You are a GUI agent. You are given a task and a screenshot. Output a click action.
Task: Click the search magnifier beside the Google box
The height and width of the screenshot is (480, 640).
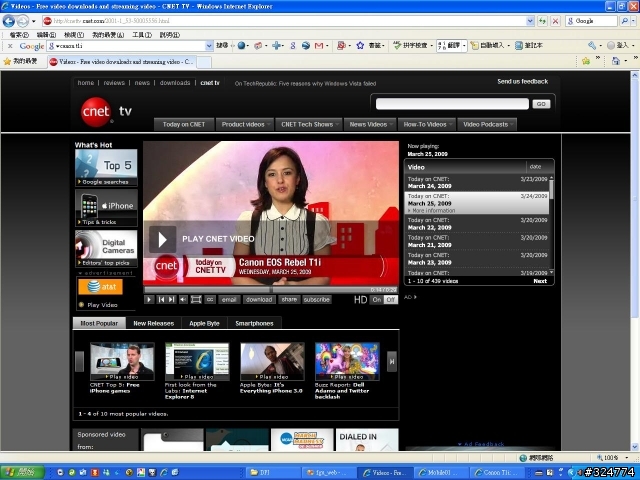pos(624,21)
